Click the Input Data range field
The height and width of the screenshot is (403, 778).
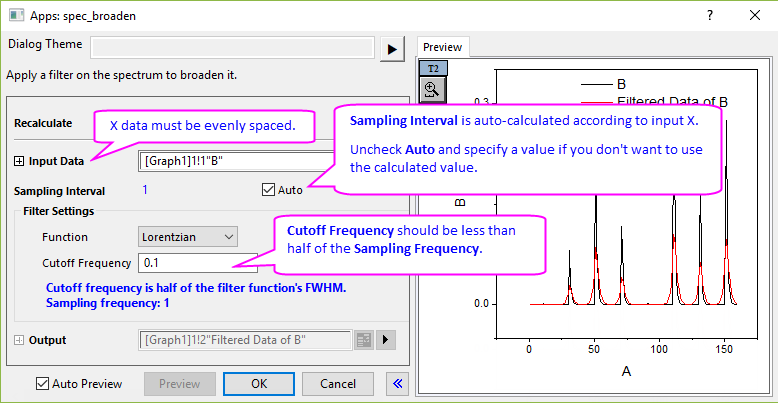(x=235, y=161)
